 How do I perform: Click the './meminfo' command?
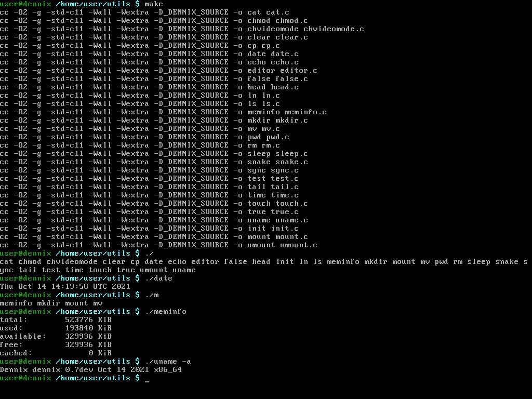(166, 312)
